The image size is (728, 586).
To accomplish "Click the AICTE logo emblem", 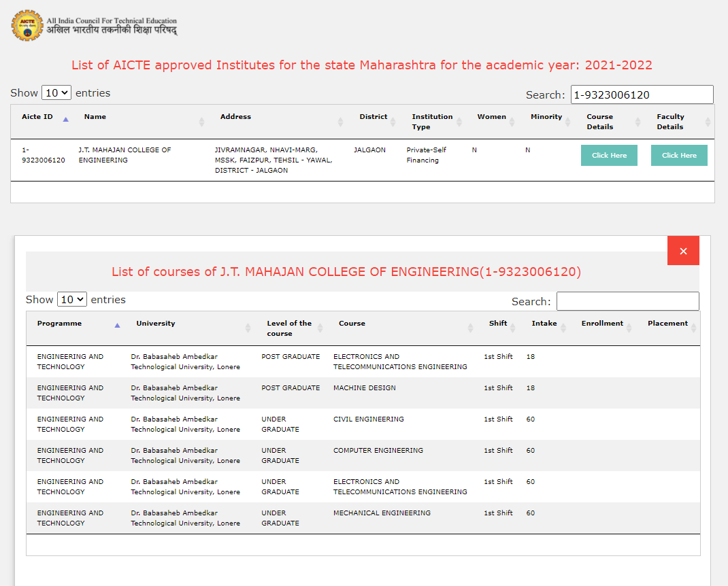I will [27, 26].
